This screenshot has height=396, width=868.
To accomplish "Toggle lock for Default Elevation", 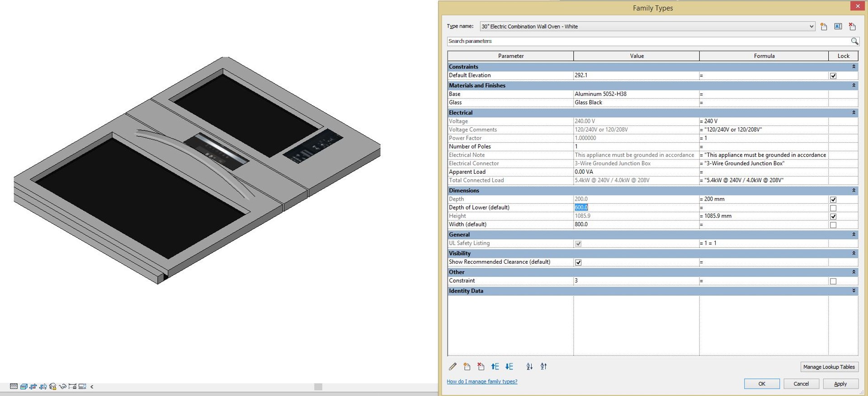I will point(833,76).
